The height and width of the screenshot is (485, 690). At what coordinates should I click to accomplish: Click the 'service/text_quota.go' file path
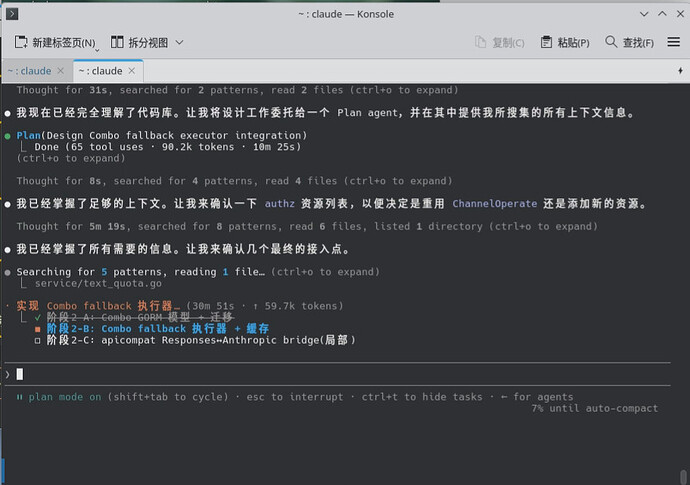[98, 283]
